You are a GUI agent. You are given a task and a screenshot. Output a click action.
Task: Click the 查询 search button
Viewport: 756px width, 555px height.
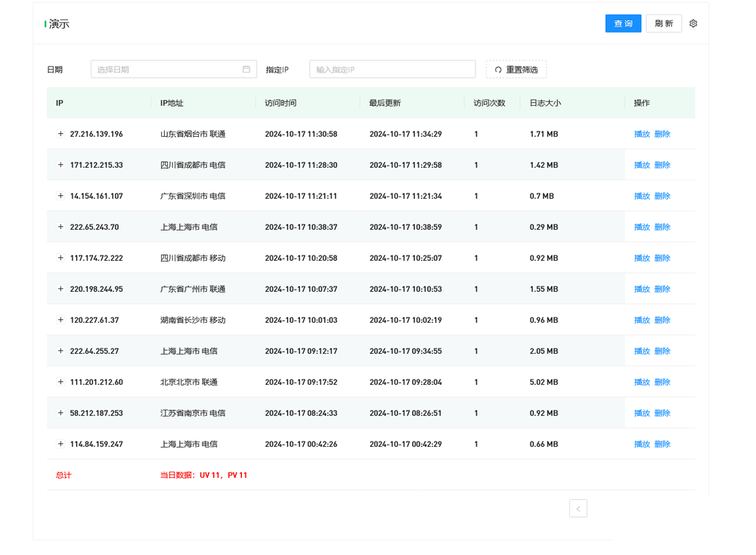point(623,23)
